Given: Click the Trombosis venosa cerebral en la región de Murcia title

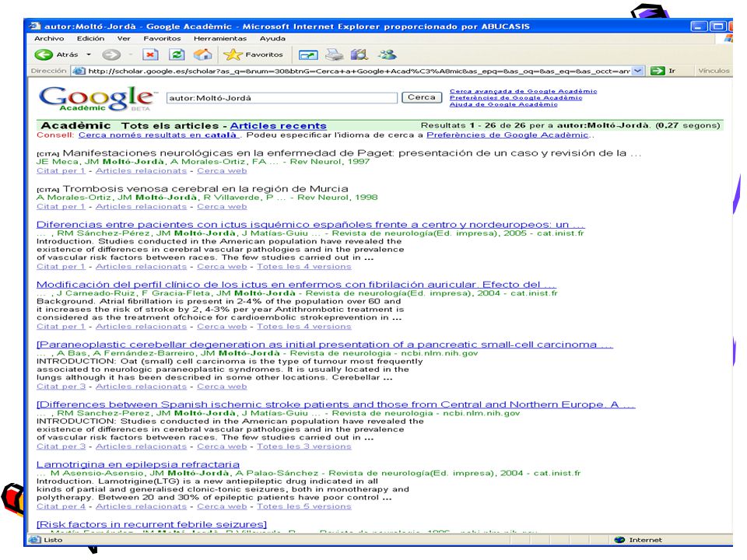Looking at the screenshot, I should (x=205, y=188).
